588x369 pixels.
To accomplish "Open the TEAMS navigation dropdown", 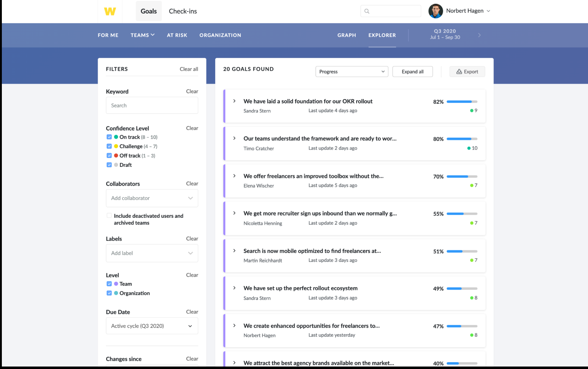I will (x=142, y=35).
